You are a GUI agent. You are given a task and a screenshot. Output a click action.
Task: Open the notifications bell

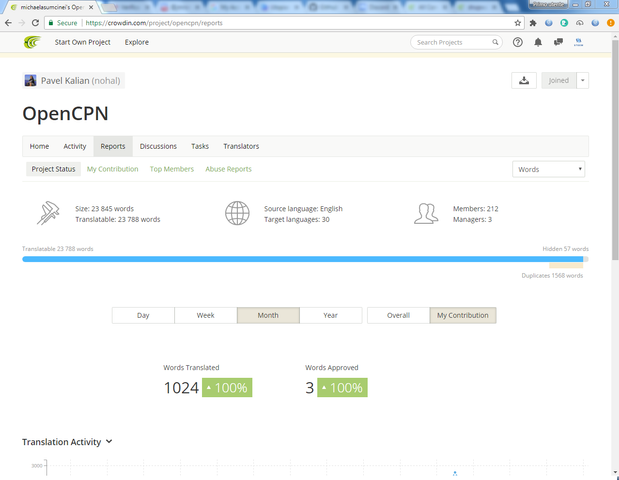coord(538,43)
